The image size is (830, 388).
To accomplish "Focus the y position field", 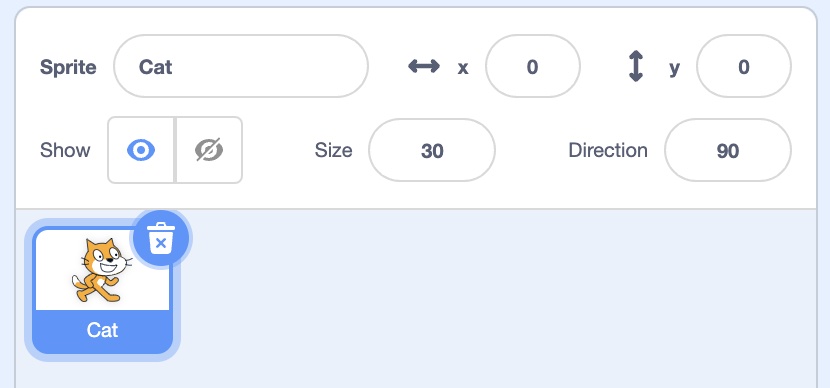I will pos(744,66).
